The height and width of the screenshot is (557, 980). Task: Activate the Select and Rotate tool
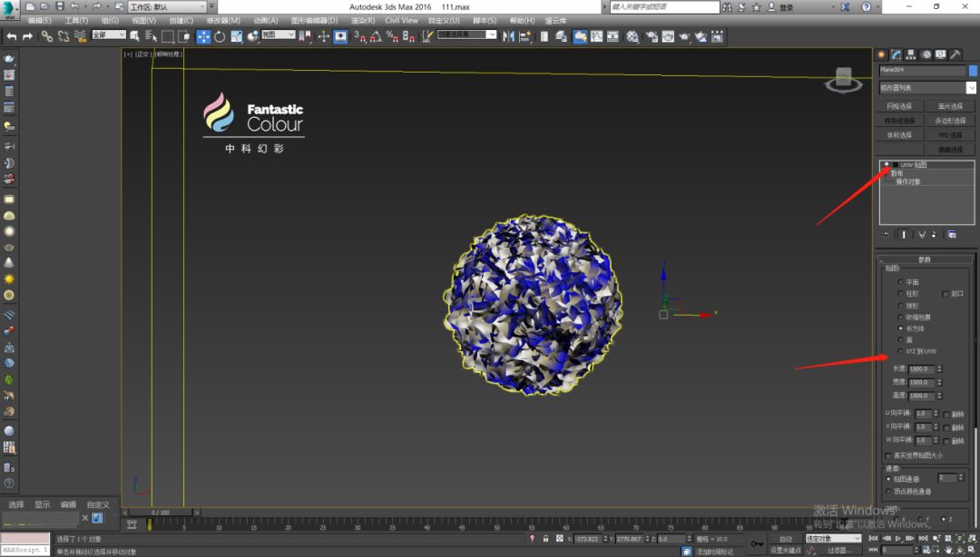tap(219, 36)
